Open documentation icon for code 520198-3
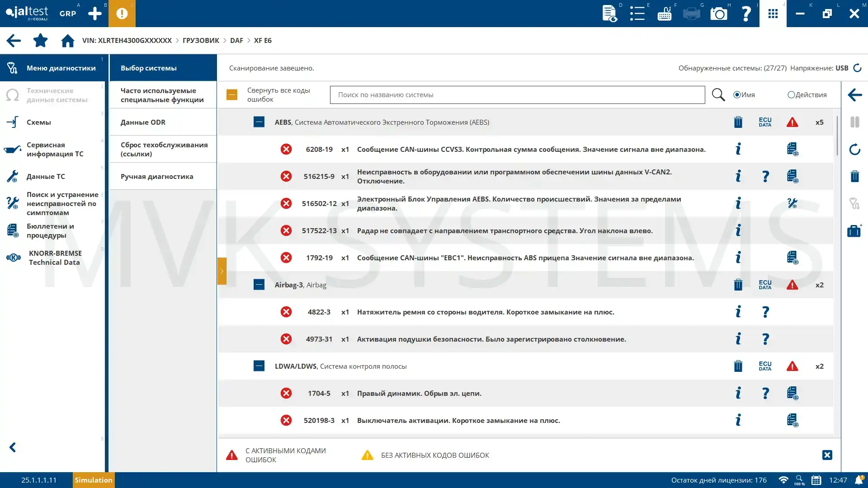Screen dimensions: 868x488 coord(792,420)
